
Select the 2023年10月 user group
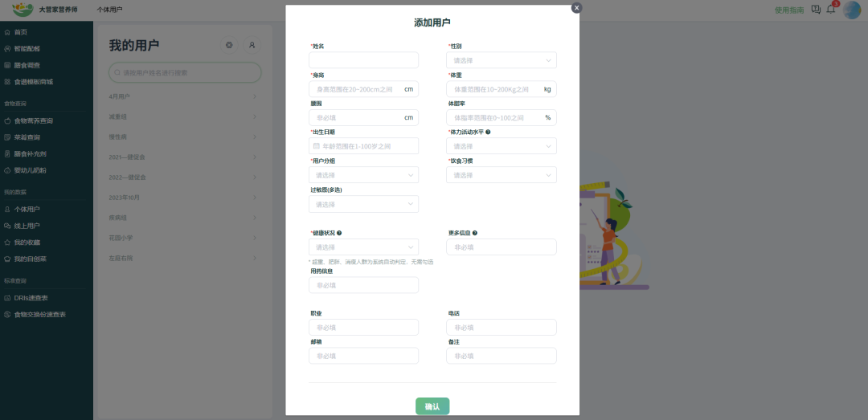pos(185,198)
